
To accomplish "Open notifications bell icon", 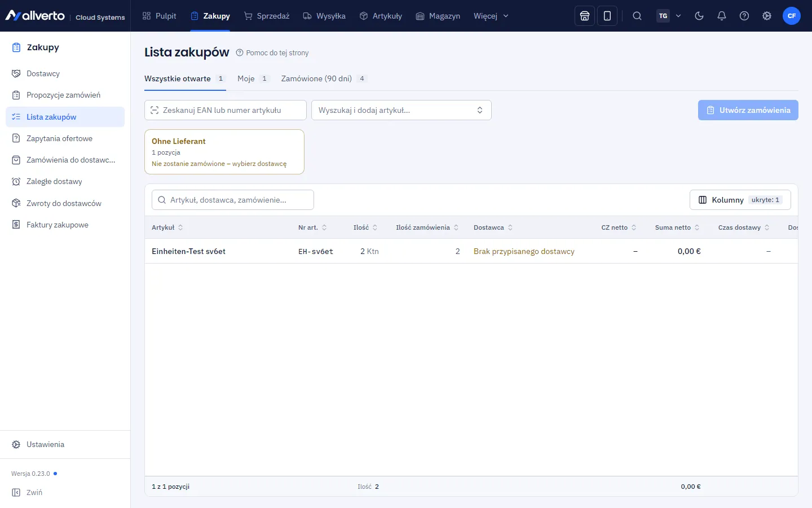I will (722, 16).
